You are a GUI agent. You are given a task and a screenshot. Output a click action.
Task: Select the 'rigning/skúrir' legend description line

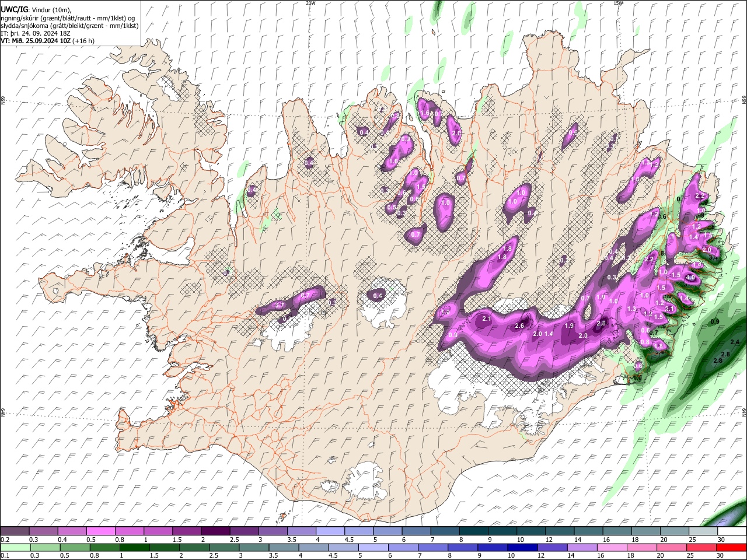[x=68, y=17]
